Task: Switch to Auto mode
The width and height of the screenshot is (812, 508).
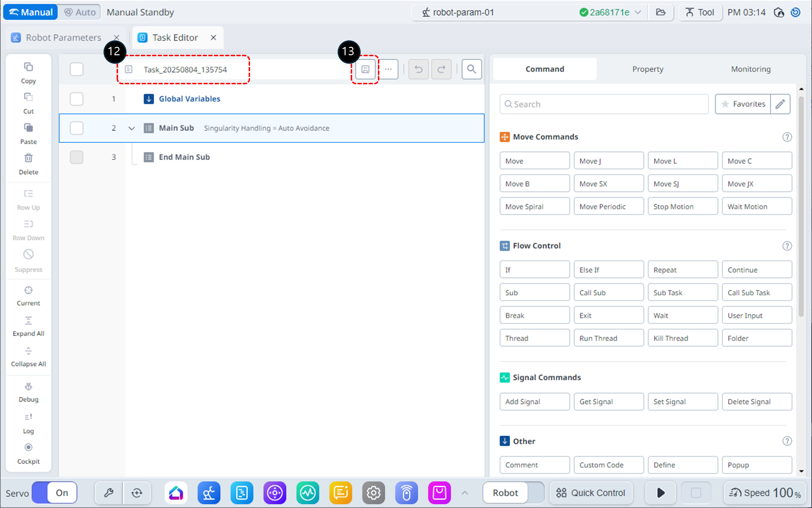Action: coord(80,12)
